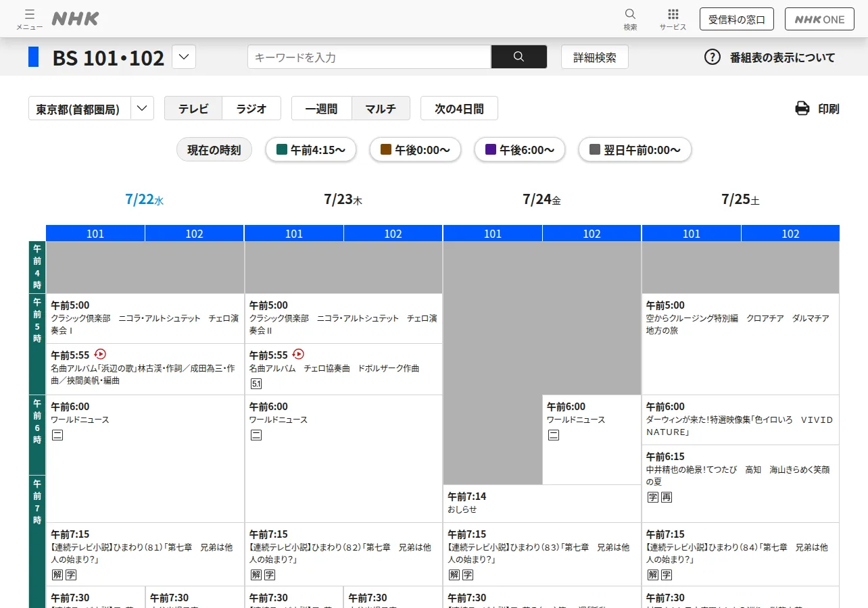Select the 7/24 金 date header
Screen dimensions: 868x608
pos(542,199)
